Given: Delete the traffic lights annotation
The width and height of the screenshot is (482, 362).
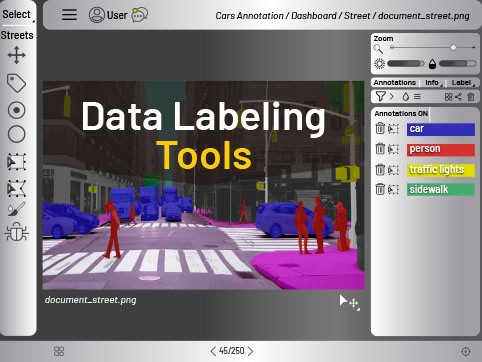Looking at the screenshot, I should point(380,170).
